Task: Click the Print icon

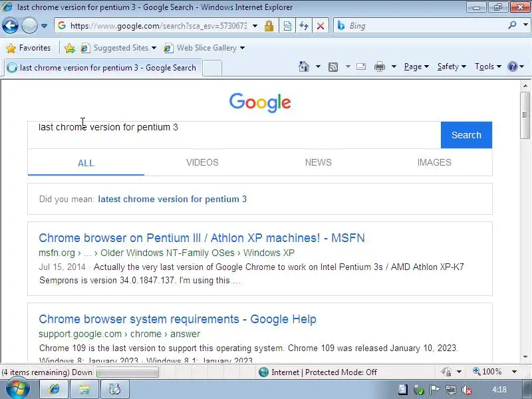Action: pyautogui.click(x=379, y=67)
